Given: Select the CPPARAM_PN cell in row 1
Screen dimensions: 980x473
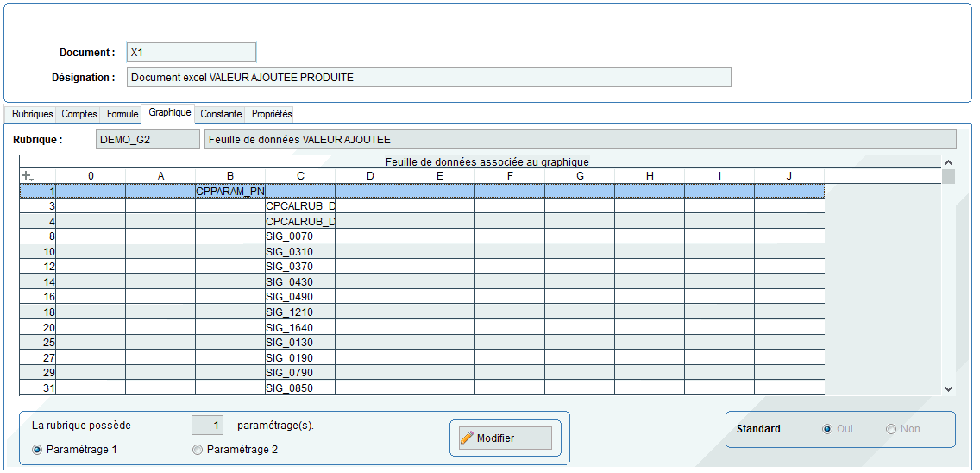Looking at the screenshot, I should click(230, 191).
